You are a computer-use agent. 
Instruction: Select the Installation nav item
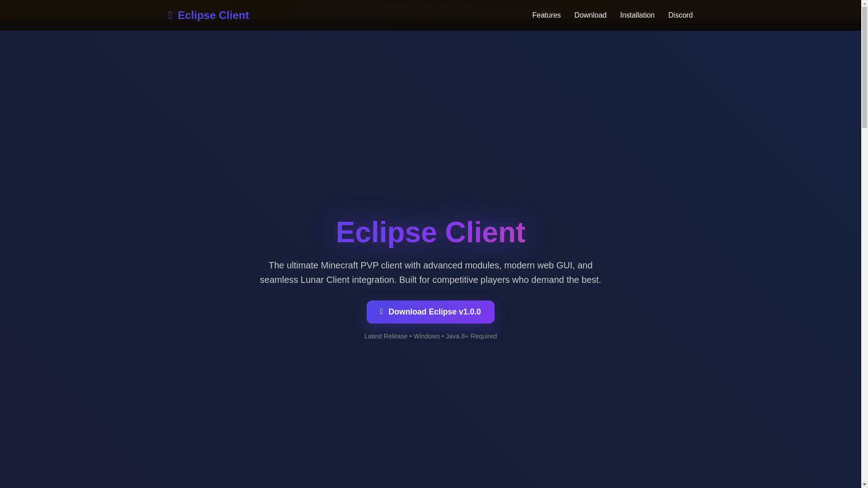point(637,15)
